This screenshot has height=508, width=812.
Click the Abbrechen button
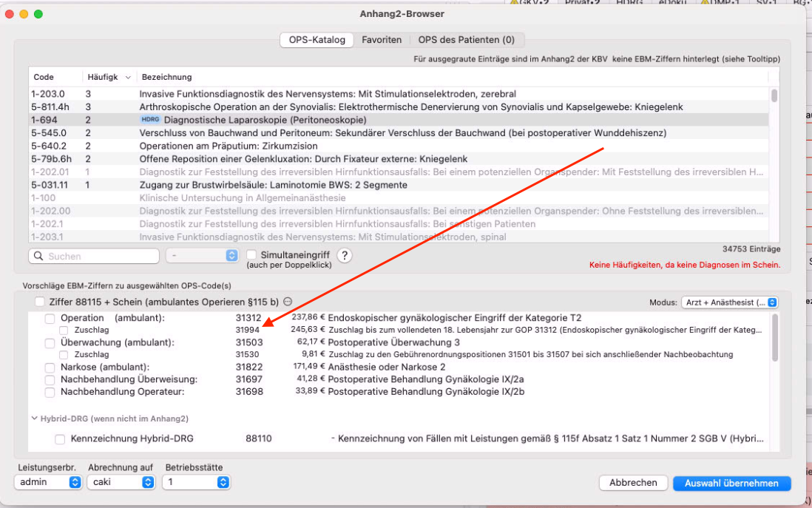633,483
